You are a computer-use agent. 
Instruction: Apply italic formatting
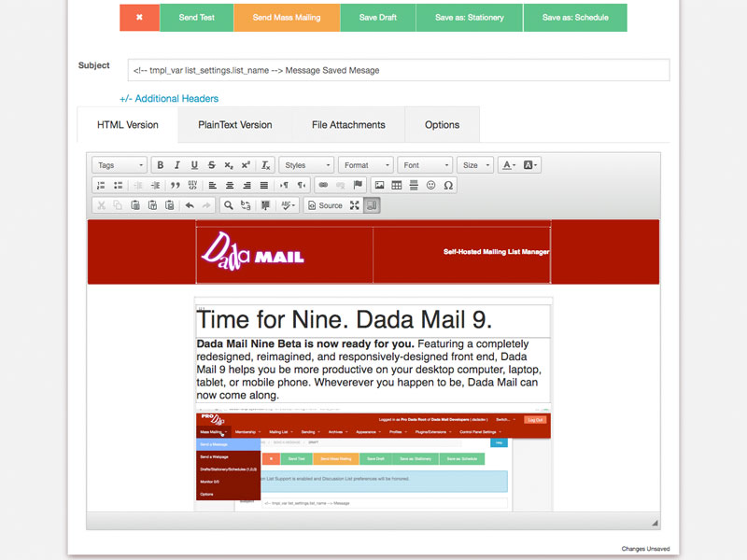(x=177, y=165)
